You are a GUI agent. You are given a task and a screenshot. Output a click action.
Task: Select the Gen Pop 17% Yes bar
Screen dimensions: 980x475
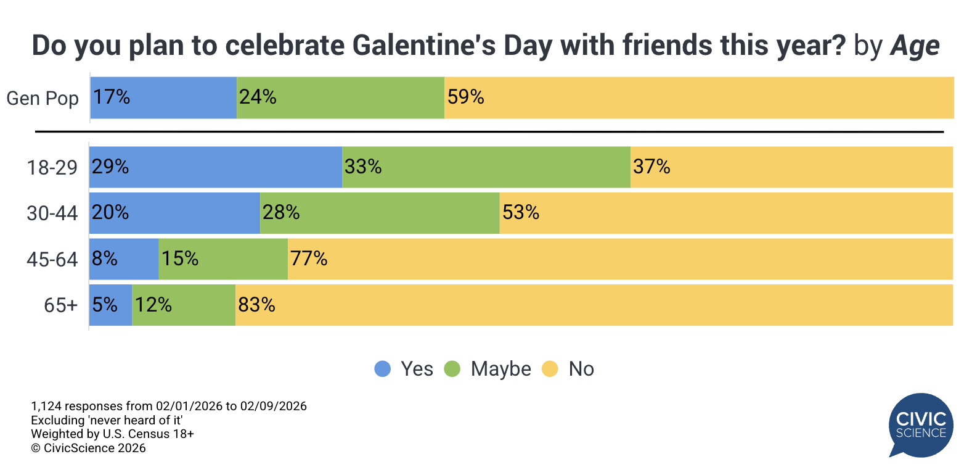(163, 97)
